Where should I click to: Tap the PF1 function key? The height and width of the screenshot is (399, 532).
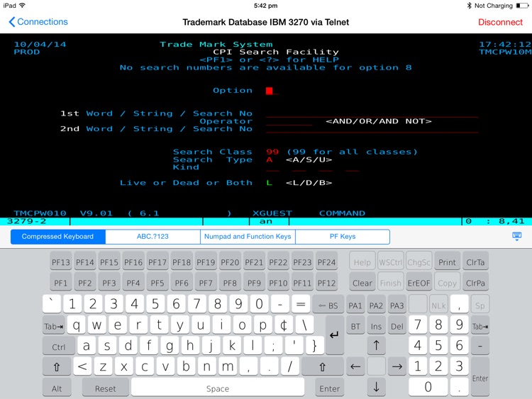click(x=61, y=283)
